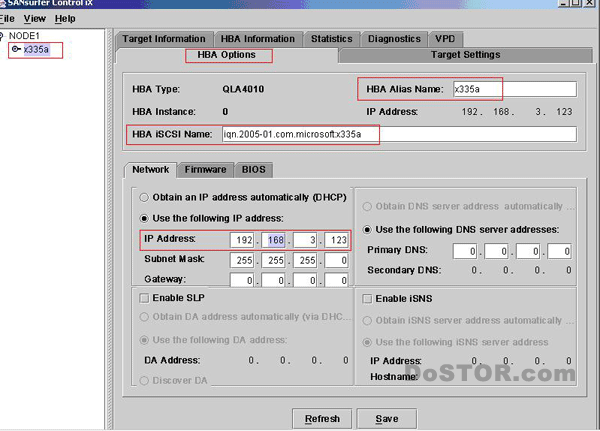
Task: Switch to the Target Settings tab
Action: coord(465,54)
